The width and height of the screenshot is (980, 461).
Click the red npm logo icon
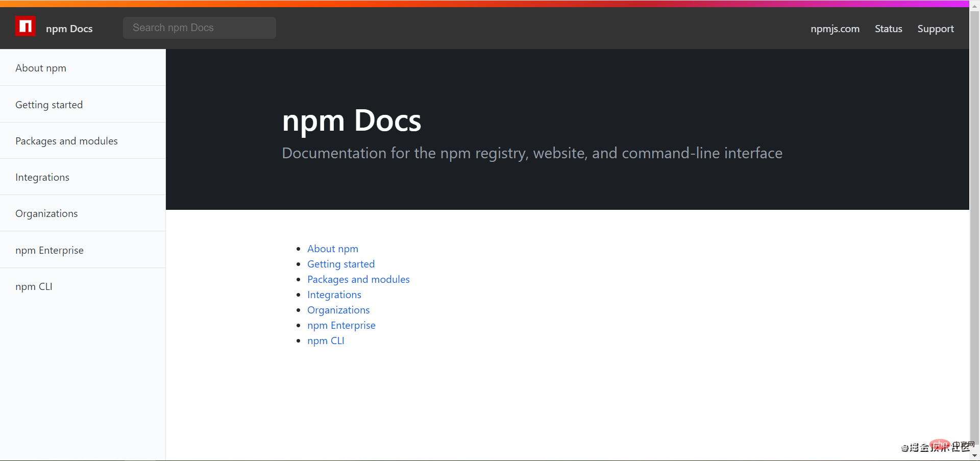coord(26,27)
